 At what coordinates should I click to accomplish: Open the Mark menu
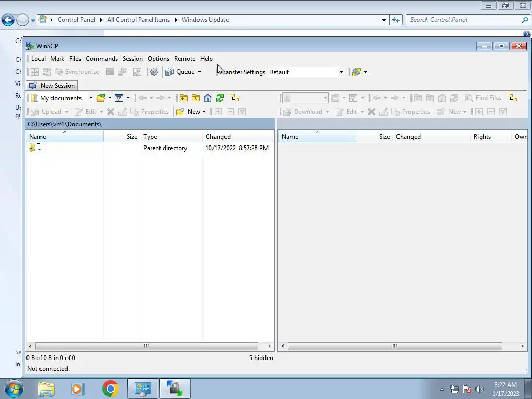57,58
